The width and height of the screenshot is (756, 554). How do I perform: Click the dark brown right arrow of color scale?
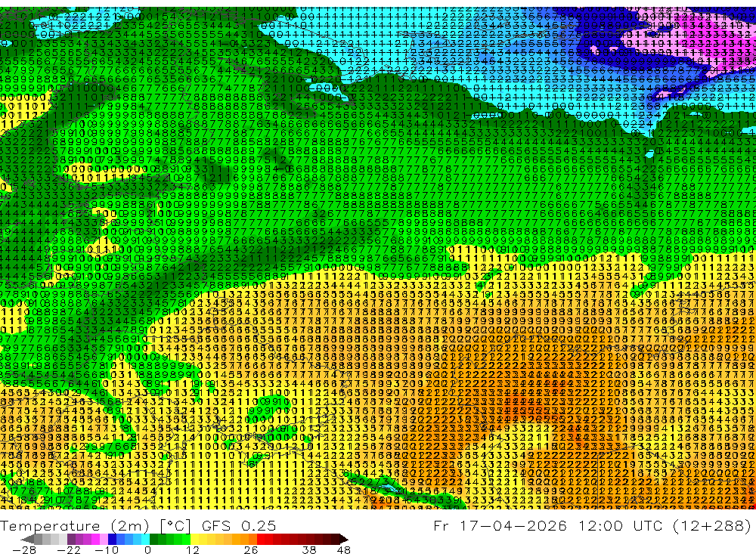click(x=344, y=539)
